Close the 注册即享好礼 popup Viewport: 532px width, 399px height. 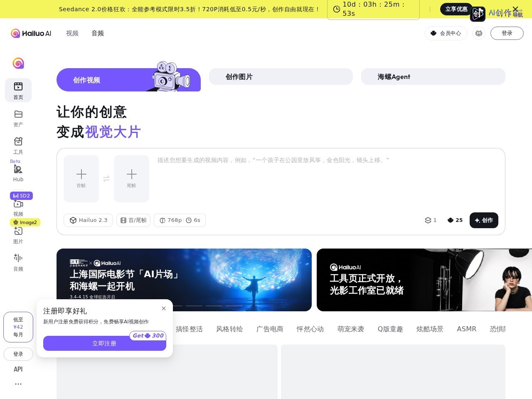coord(164,308)
